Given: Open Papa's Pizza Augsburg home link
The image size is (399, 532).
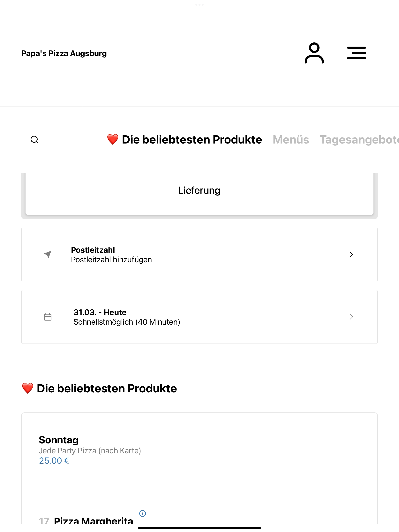Looking at the screenshot, I should pos(64,53).
